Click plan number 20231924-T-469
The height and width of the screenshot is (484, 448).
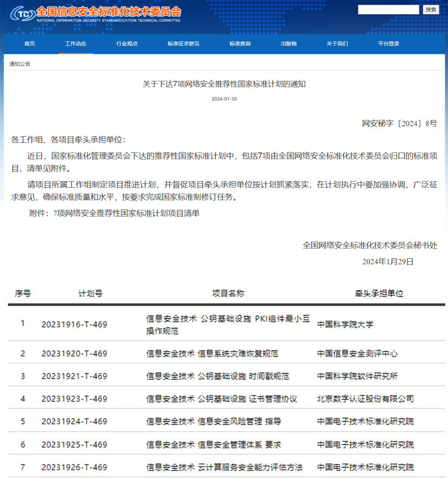[74, 422]
